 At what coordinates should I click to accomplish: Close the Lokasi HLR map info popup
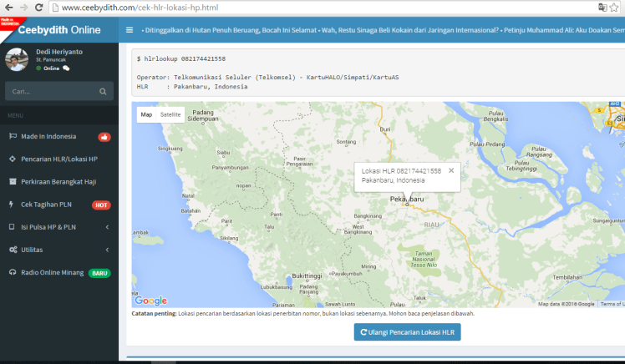(451, 170)
